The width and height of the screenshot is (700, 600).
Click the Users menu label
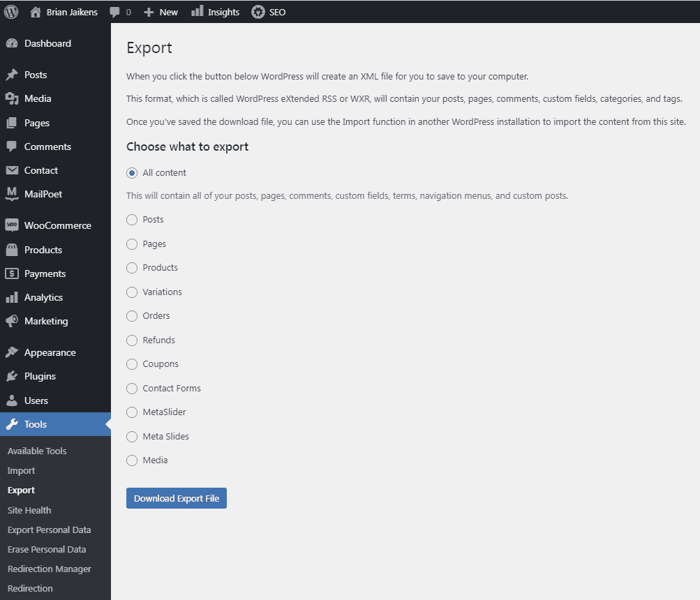coord(36,400)
